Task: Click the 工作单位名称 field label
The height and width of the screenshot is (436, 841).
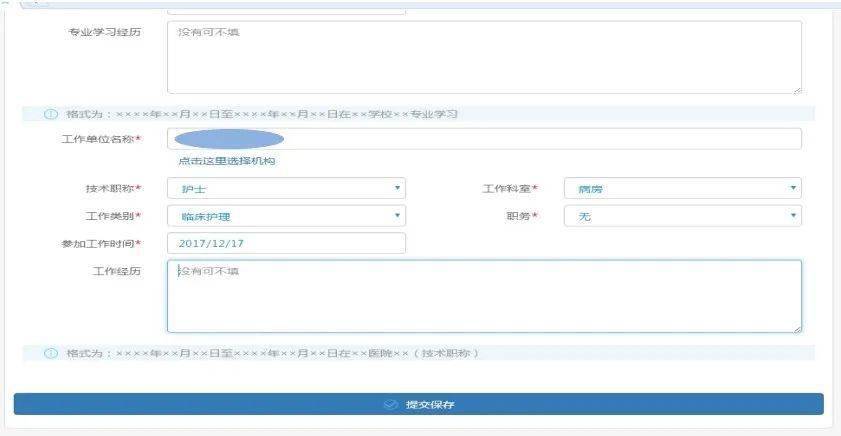Action: click(100, 139)
